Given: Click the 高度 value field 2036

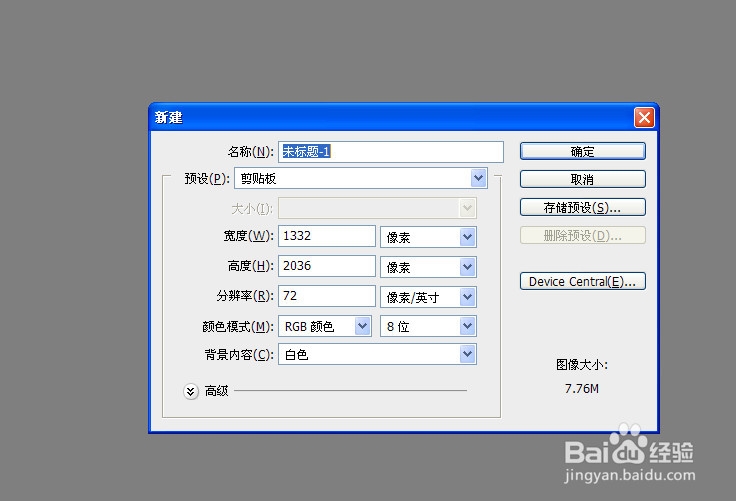Looking at the screenshot, I should click(x=327, y=266).
